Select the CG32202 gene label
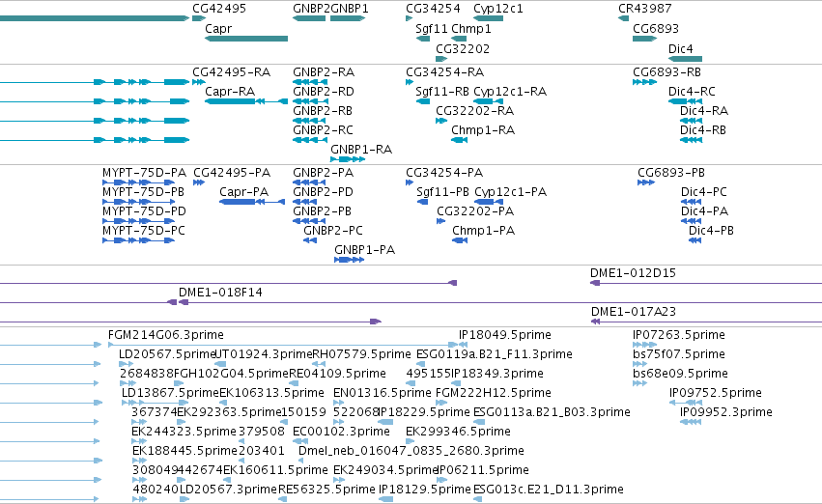822x504 pixels. coord(463,48)
